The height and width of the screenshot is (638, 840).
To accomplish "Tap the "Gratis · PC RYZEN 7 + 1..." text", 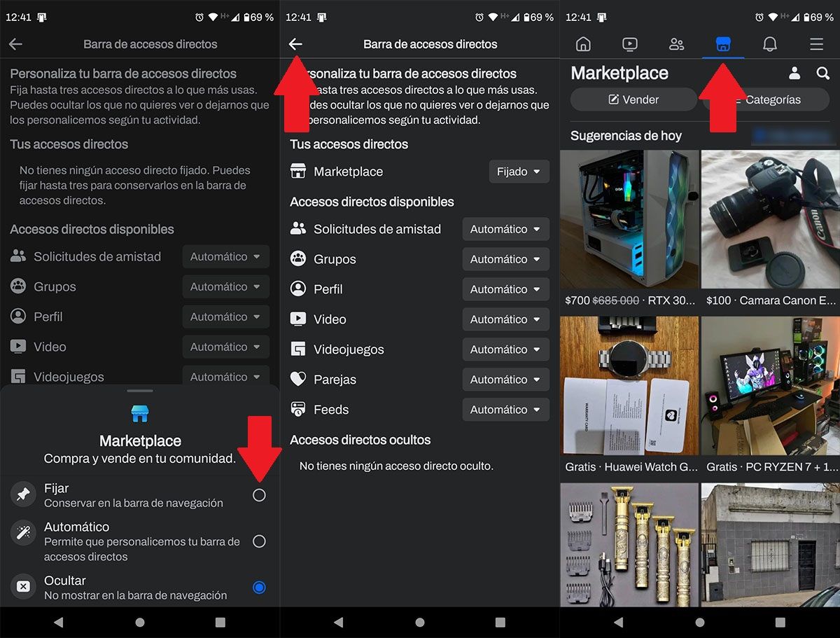I will coord(773,467).
